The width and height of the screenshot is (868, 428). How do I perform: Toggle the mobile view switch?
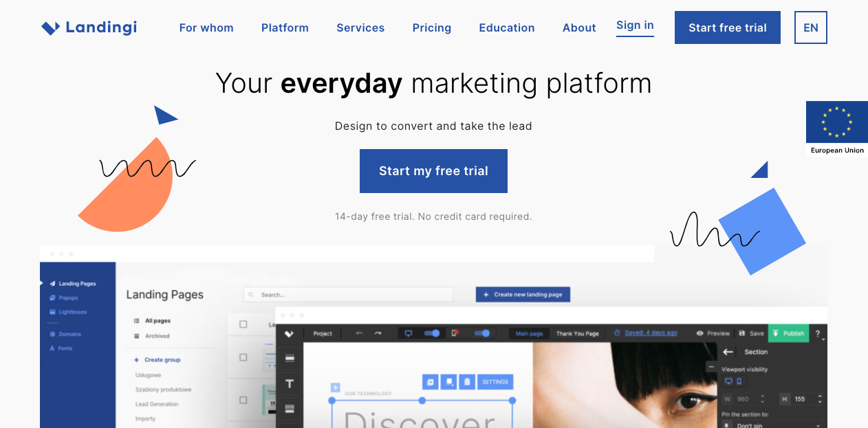pos(482,333)
